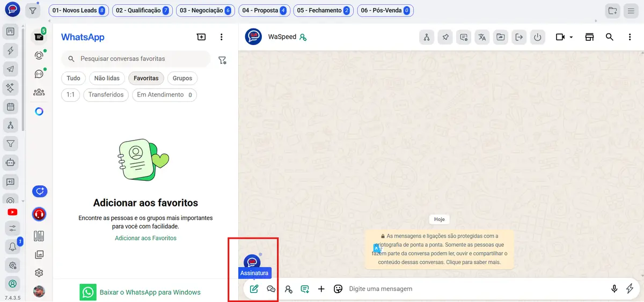Click the power icon in chat header
The image size is (644, 302).
[x=537, y=37]
